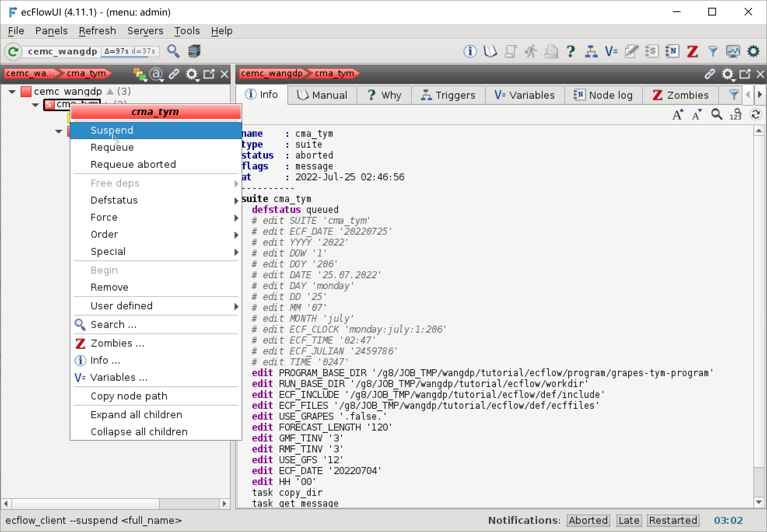Viewport: 767px width, 532px height.
Task: Reload the info panel content
Action: point(755,115)
